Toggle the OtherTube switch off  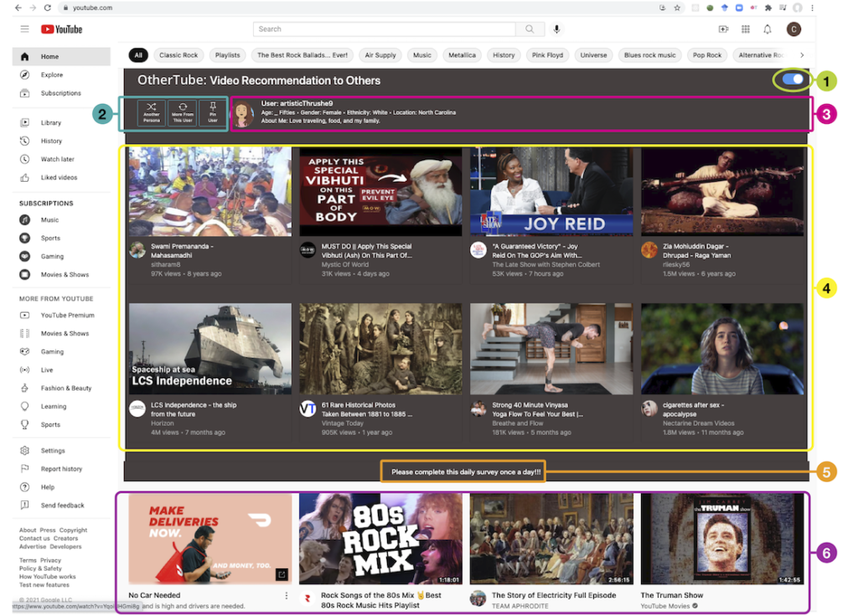pyautogui.click(x=793, y=80)
